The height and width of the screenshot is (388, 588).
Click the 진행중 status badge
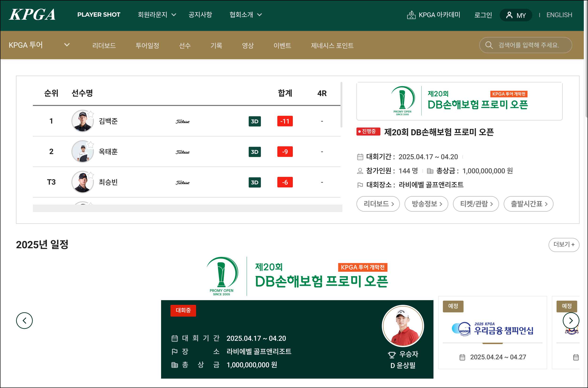coord(368,131)
